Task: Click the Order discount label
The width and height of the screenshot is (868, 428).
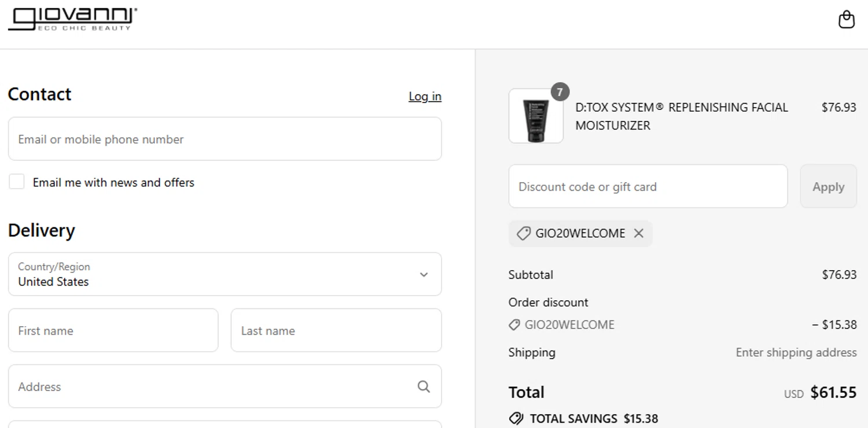Action: [548, 302]
